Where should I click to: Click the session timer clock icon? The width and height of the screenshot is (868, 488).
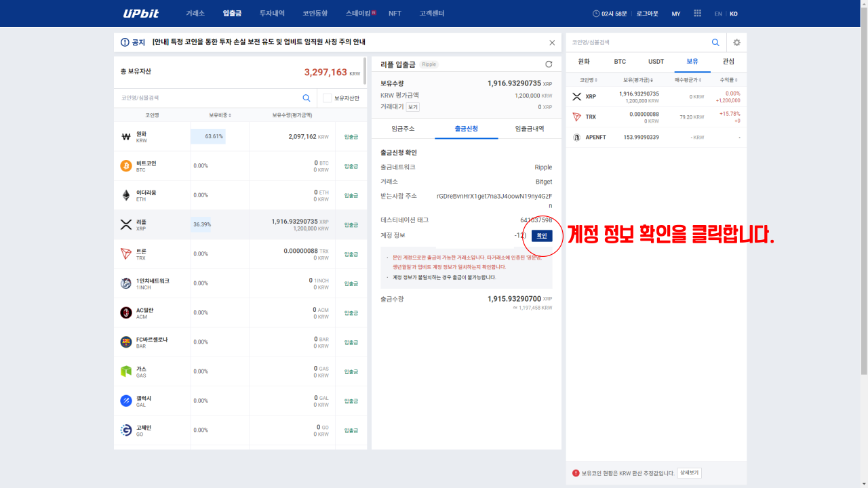[x=596, y=14]
